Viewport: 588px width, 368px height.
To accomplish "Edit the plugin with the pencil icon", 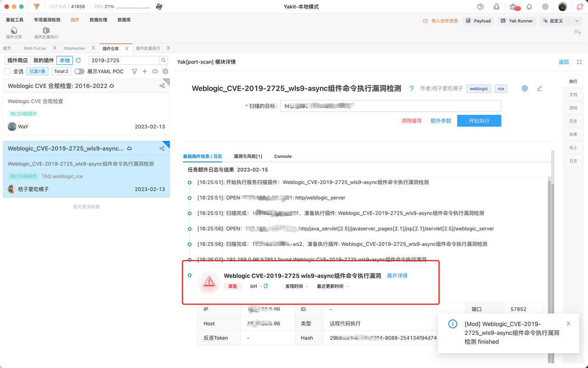I will (x=540, y=88).
